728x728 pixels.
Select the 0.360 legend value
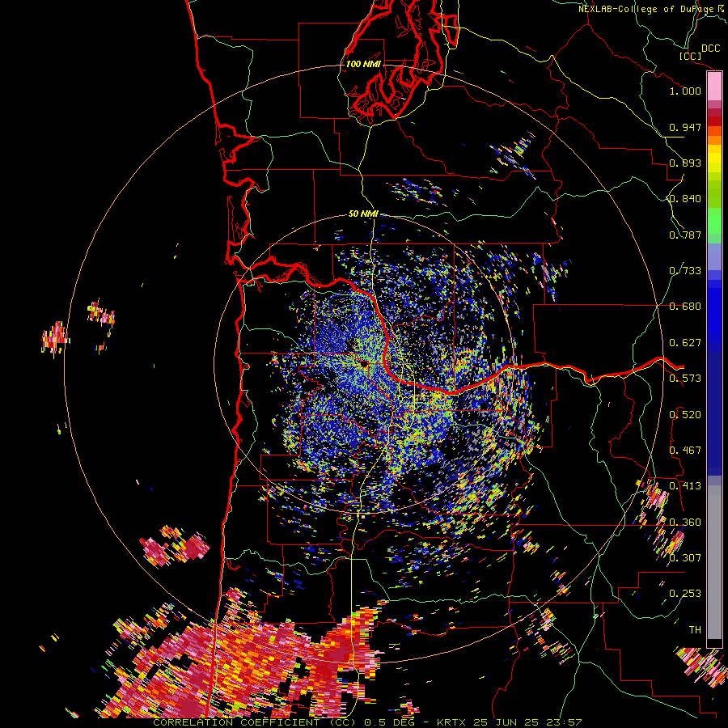(x=685, y=523)
